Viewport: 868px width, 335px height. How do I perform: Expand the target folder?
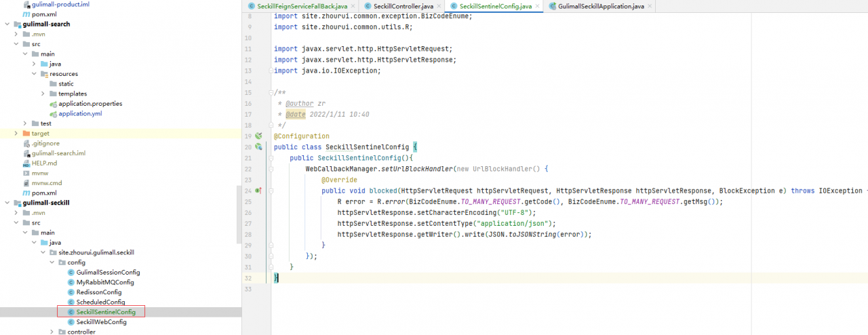pos(16,134)
